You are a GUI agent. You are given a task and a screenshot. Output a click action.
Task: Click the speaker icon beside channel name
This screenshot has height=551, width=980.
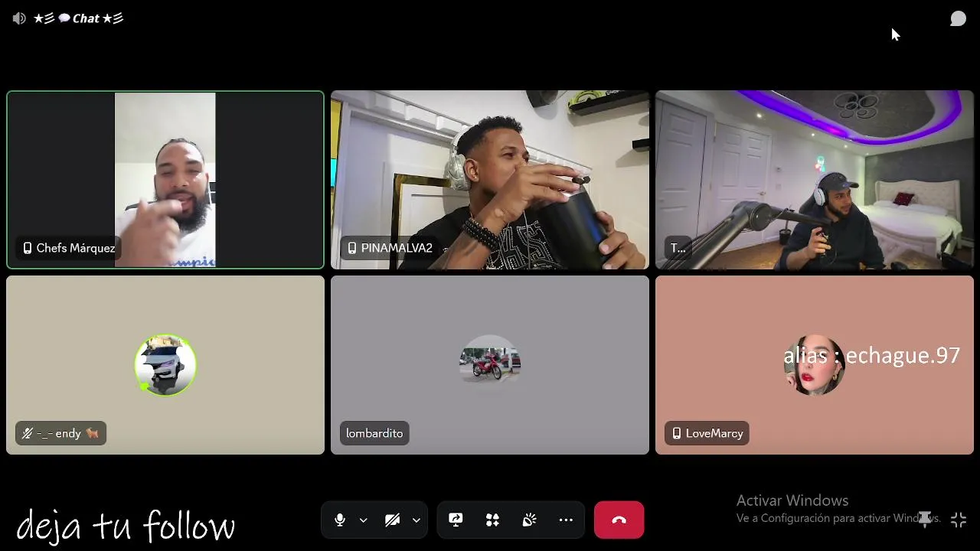pyautogui.click(x=19, y=18)
